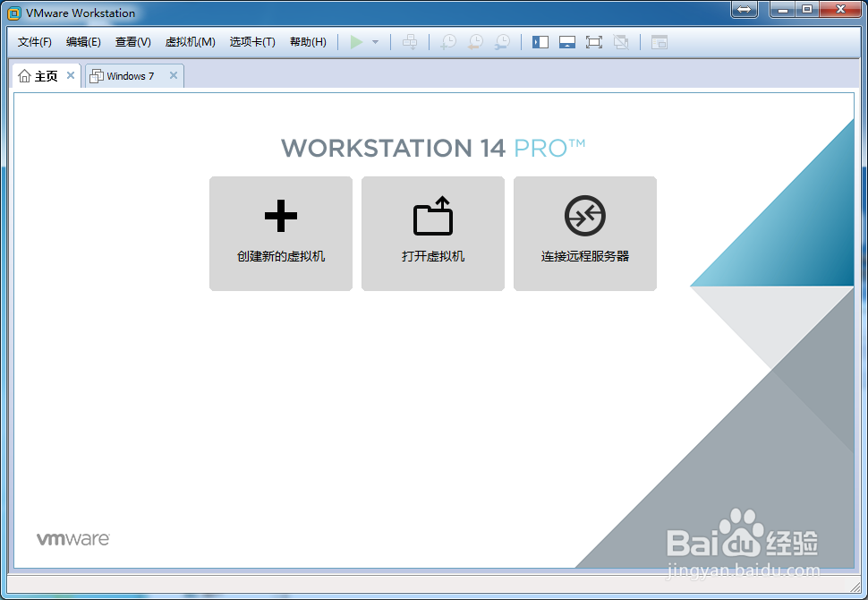This screenshot has height=600, width=868.
Task: Take a snapshot of the virtual machine
Action: [447, 41]
